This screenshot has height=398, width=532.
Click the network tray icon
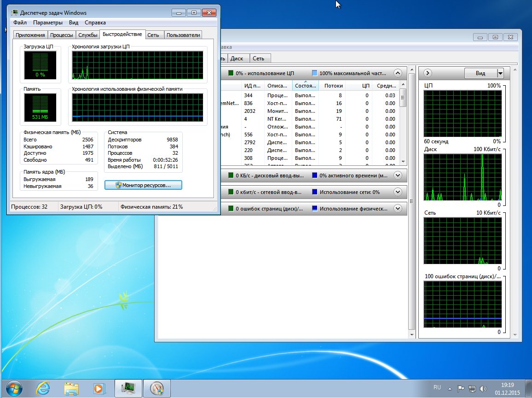(x=472, y=388)
